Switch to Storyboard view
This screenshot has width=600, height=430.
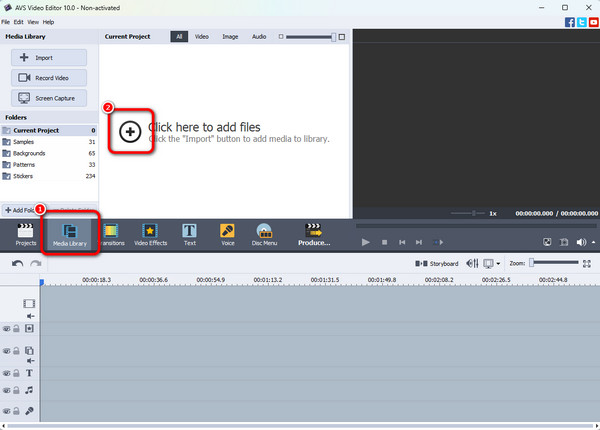pyautogui.click(x=437, y=264)
